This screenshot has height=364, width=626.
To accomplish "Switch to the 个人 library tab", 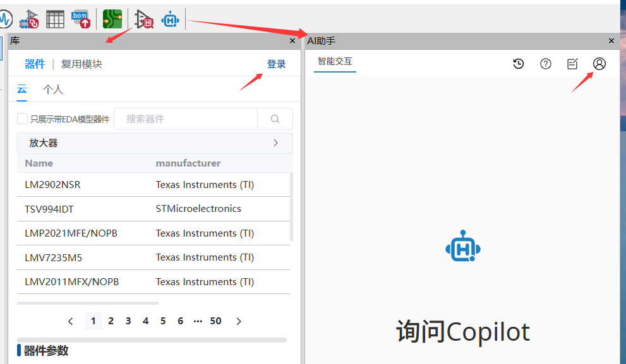I will 53,89.
